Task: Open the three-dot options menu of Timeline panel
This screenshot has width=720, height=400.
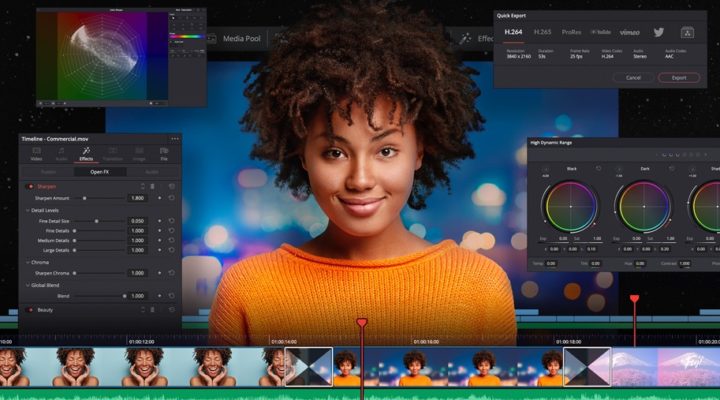Action: 175,139
